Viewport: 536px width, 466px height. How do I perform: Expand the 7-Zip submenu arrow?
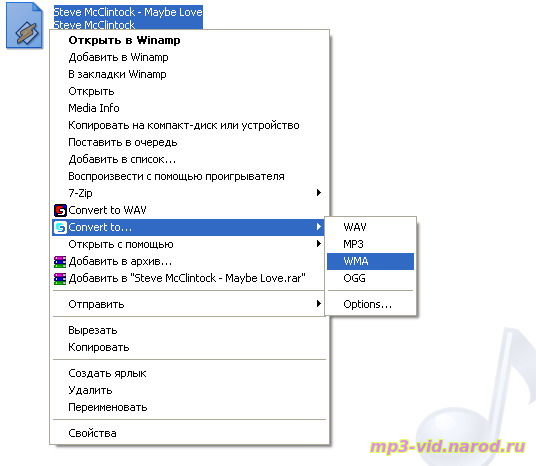319,192
